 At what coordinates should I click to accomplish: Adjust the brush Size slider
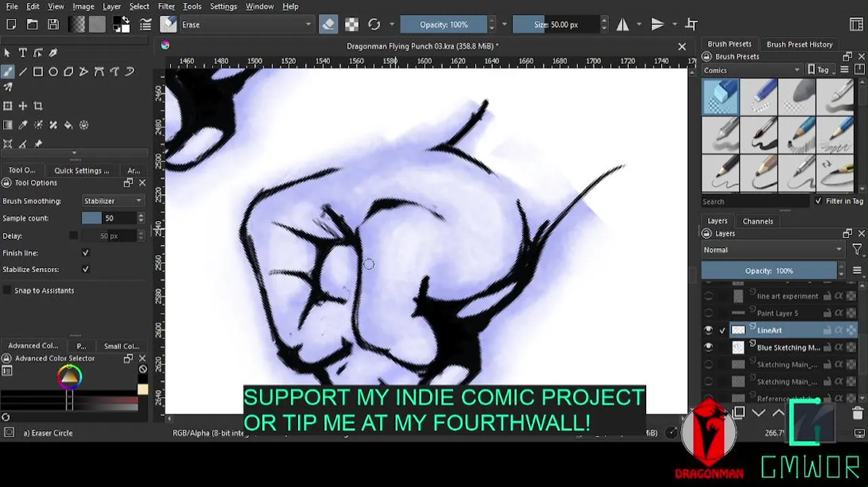tap(556, 24)
